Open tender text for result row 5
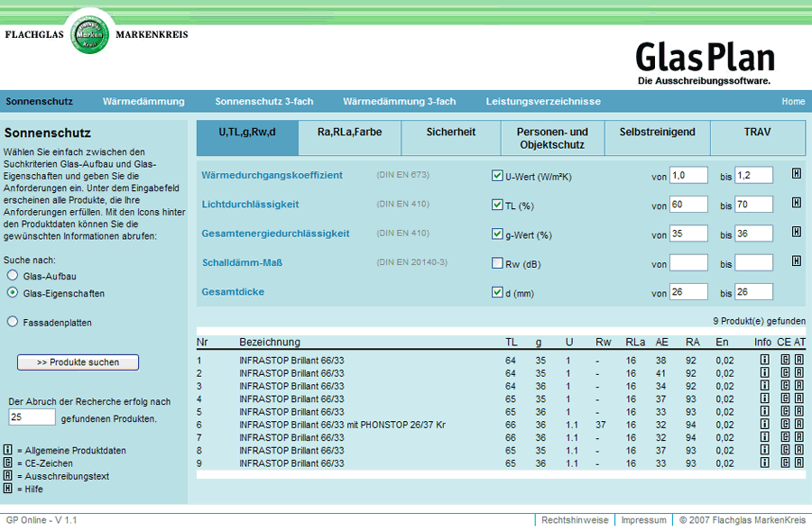The height and width of the screenshot is (531, 812). point(799,411)
